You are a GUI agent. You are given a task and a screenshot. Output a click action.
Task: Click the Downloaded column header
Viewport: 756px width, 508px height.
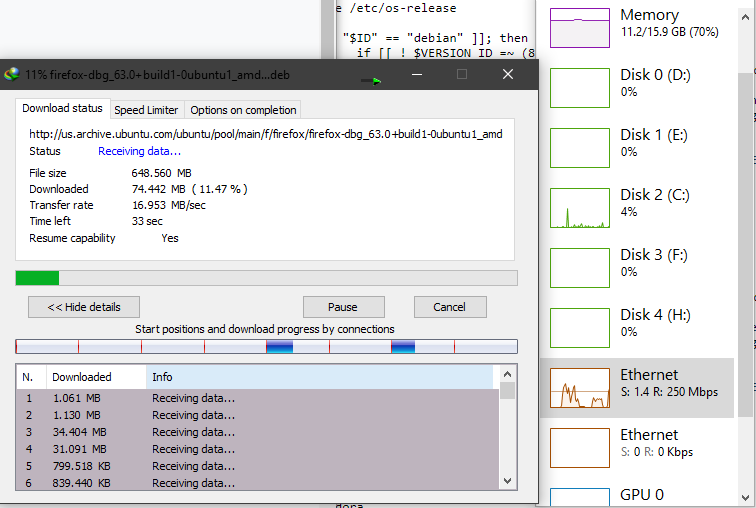(x=82, y=377)
